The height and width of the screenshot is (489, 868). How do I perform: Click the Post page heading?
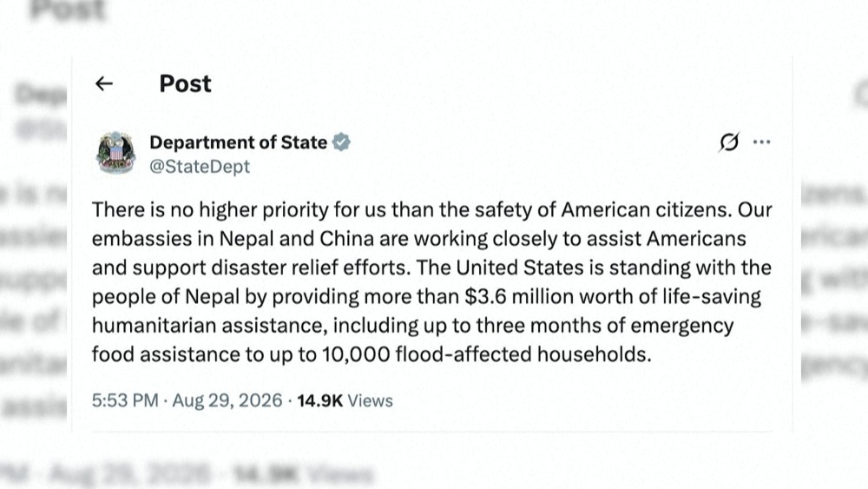pos(186,83)
